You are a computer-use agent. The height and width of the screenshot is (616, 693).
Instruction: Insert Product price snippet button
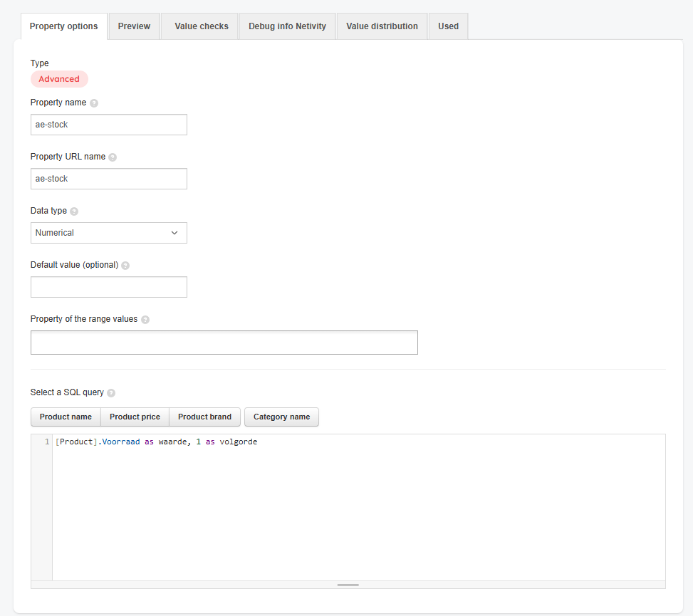point(135,417)
